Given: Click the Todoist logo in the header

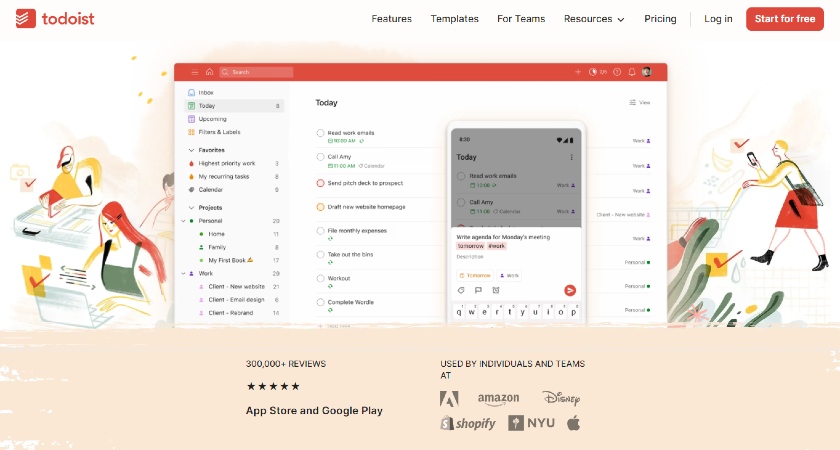Looking at the screenshot, I should click(x=55, y=19).
